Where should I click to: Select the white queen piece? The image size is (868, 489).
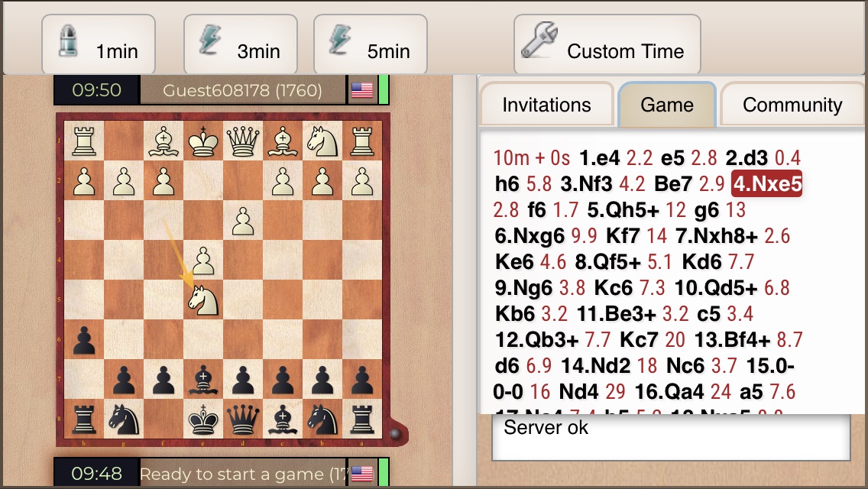click(x=243, y=141)
